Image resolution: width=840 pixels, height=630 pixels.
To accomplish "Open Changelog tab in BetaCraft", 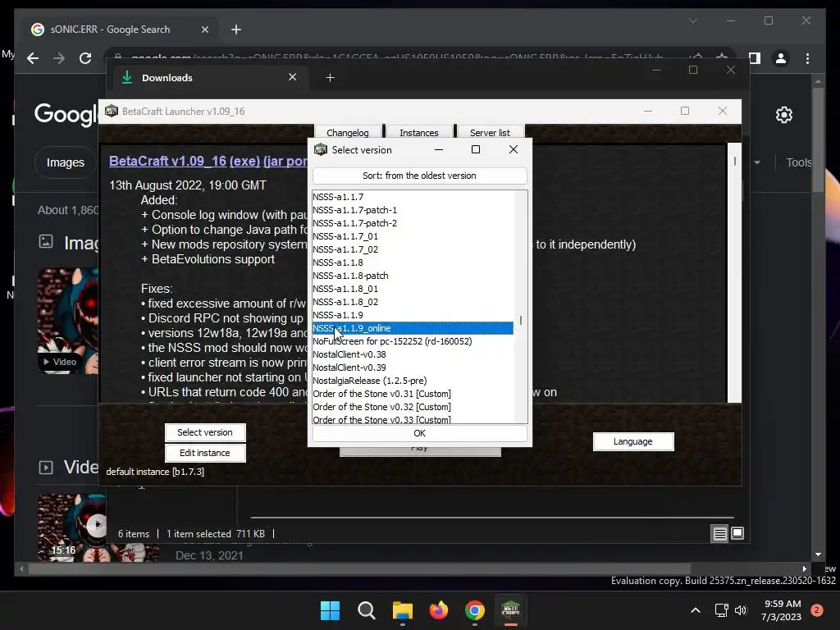I will coord(347,132).
